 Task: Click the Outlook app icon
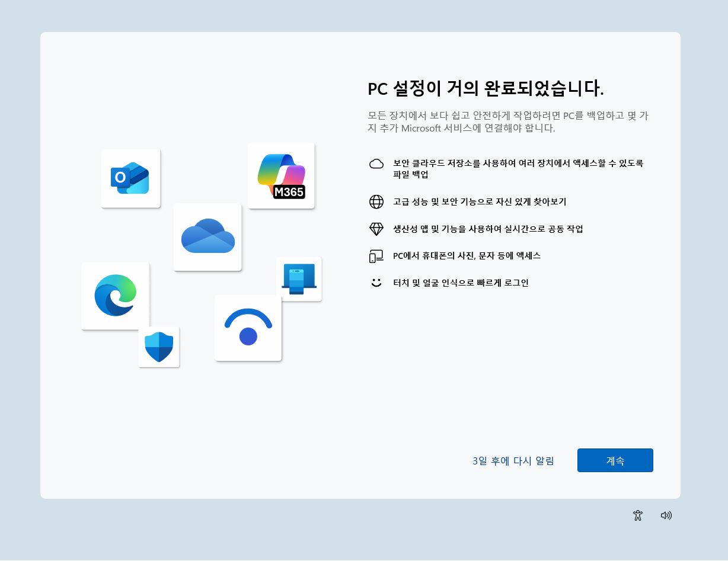[130, 178]
